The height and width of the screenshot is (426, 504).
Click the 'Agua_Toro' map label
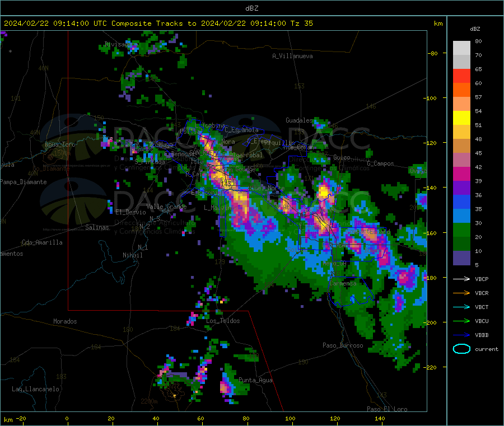coord(60,144)
